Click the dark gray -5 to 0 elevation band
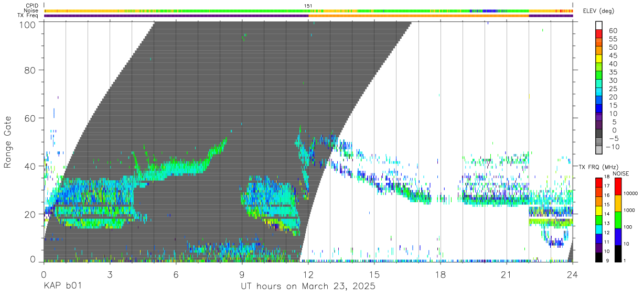 [599, 134]
